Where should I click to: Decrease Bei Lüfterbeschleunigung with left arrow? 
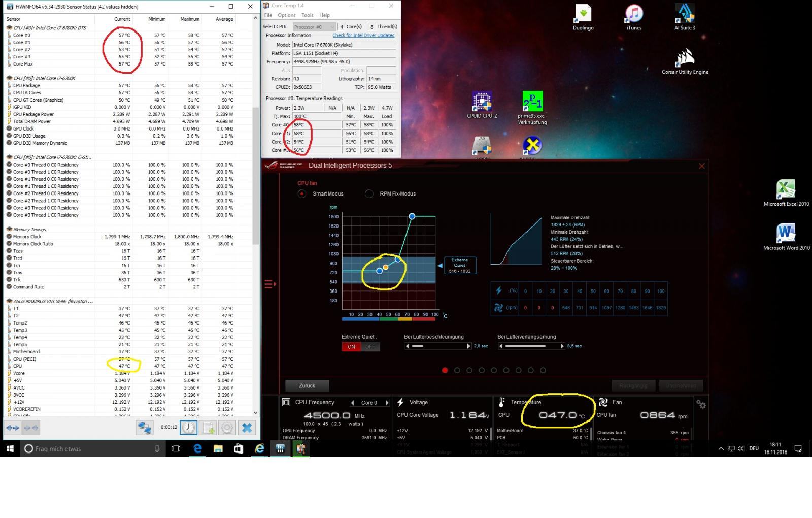(x=408, y=346)
